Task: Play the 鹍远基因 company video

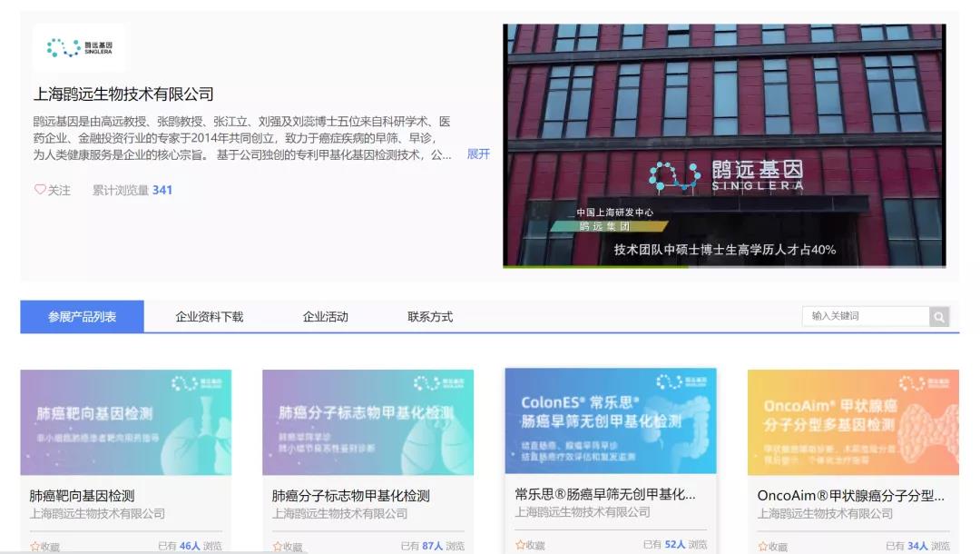Action: (x=724, y=145)
